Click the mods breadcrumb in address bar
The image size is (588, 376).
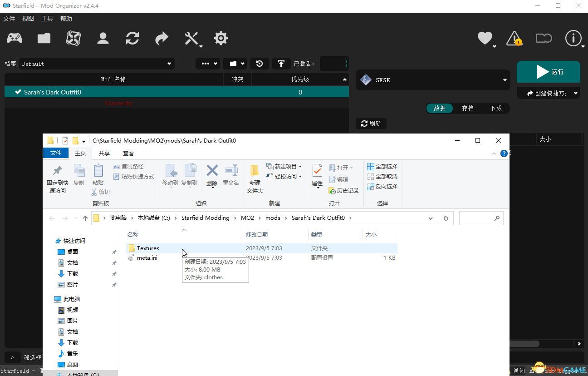tap(273, 218)
